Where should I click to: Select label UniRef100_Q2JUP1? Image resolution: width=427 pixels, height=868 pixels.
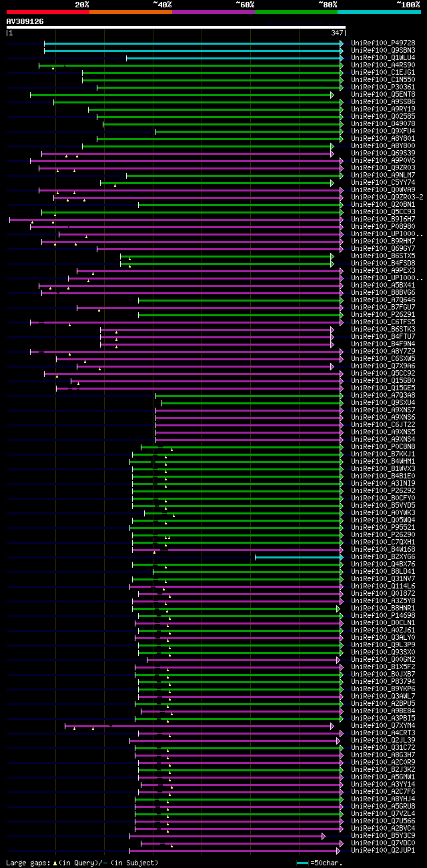point(383,851)
